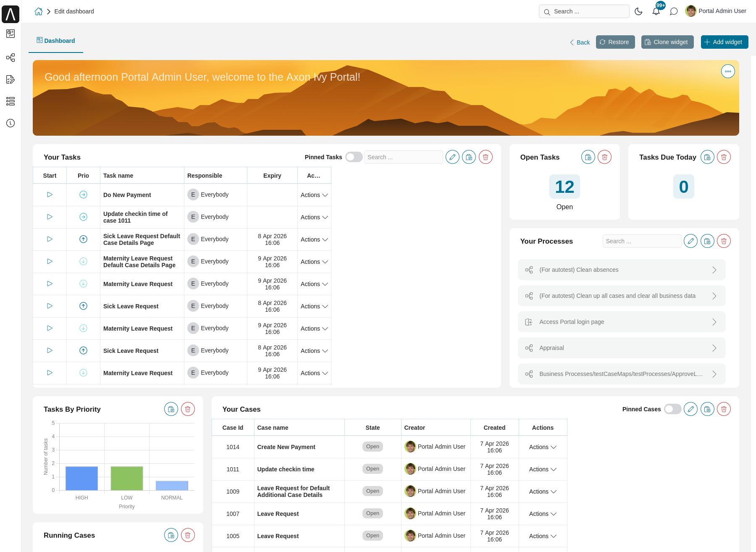Open Actions dropdown for case 1007
Screen dimensions: 756x552
543,514
